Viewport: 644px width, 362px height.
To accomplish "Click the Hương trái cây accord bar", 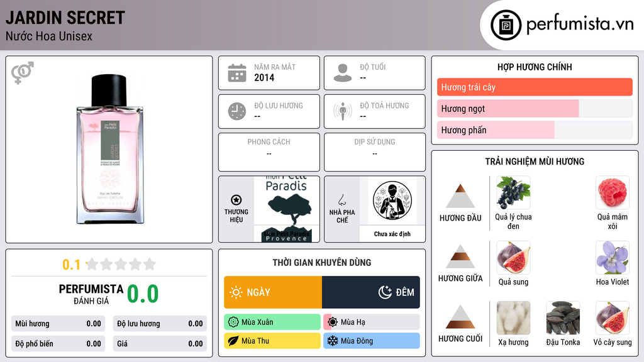I will click(535, 87).
